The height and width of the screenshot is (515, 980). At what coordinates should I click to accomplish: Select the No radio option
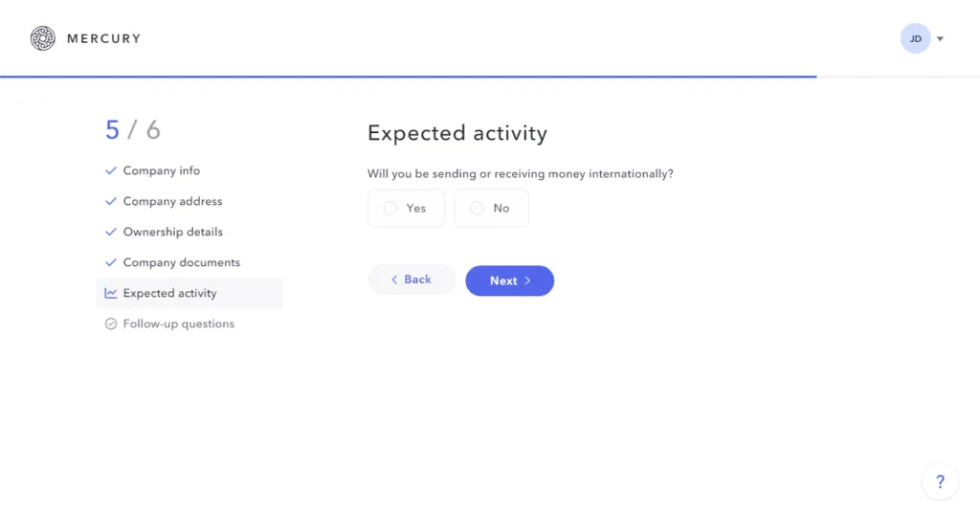click(x=477, y=208)
